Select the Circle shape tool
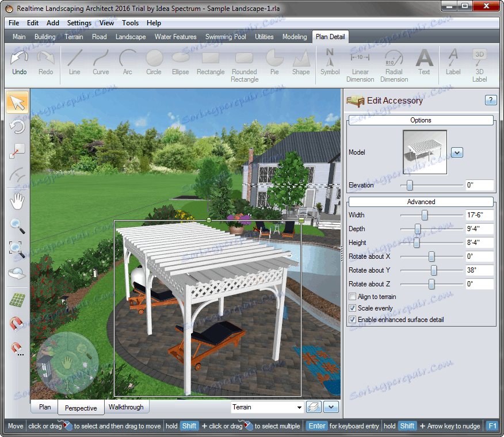Image resolution: width=504 pixels, height=437 pixels. click(x=154, y=63)
